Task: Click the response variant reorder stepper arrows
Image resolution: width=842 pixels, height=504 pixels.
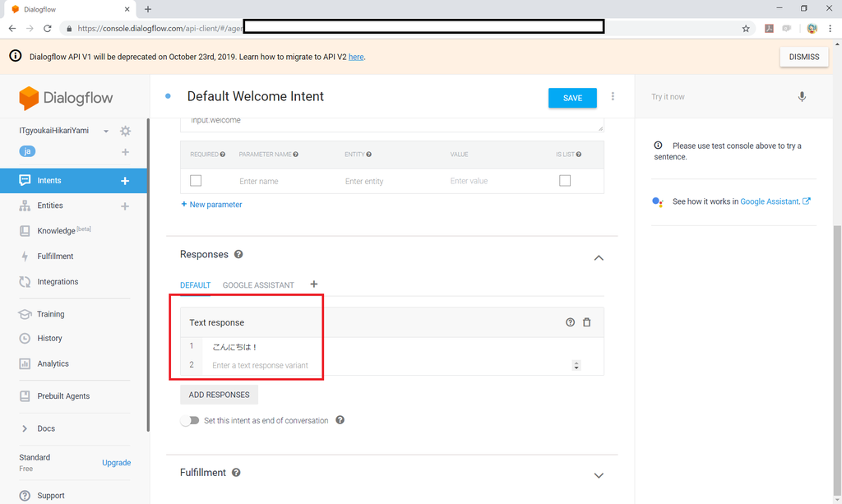Action: click(576, 366)
